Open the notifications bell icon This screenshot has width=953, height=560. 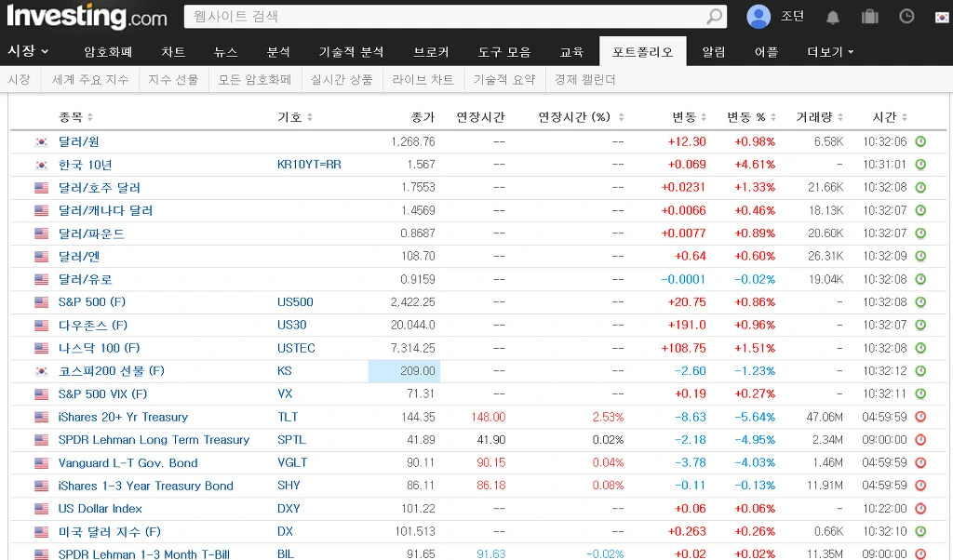pyautogui.click(x=833, y=17)
